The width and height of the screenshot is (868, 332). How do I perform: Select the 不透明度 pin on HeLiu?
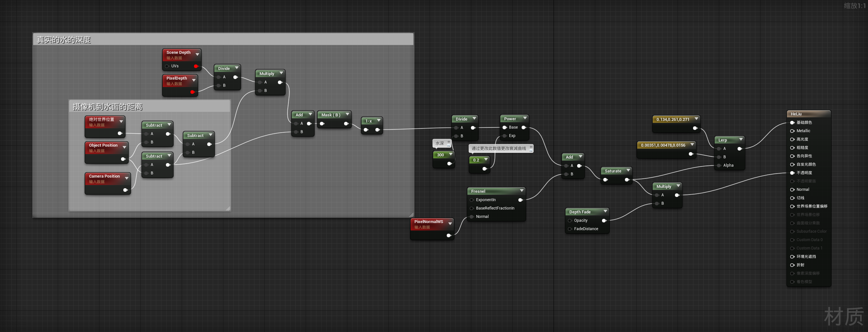[x=792, y=173]
